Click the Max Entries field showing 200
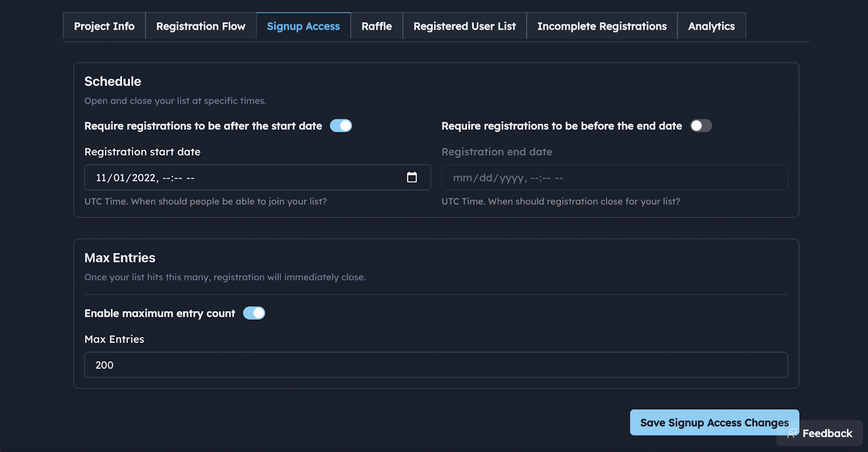 tap(436, 365)
